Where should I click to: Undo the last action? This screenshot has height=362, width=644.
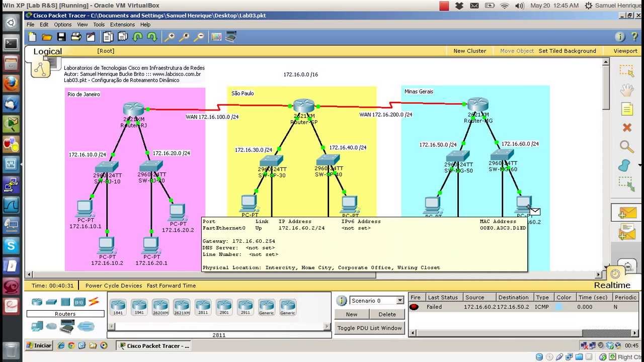137,37
